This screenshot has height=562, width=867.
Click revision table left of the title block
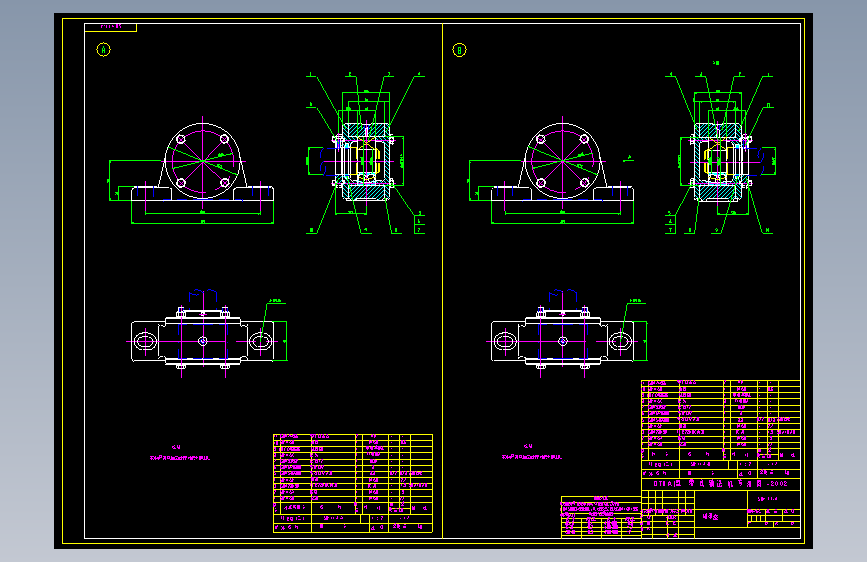tap(601, 517)
